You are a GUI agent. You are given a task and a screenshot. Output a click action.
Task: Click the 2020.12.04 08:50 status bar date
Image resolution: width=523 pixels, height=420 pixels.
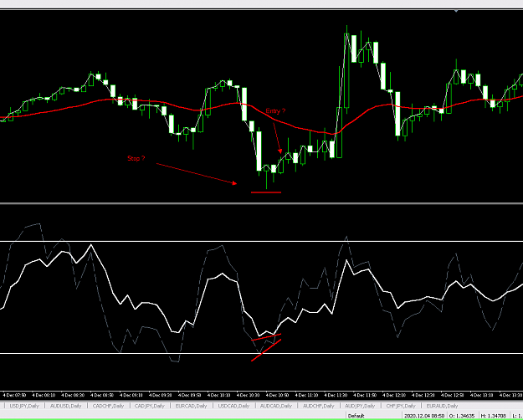coord(424,416)
